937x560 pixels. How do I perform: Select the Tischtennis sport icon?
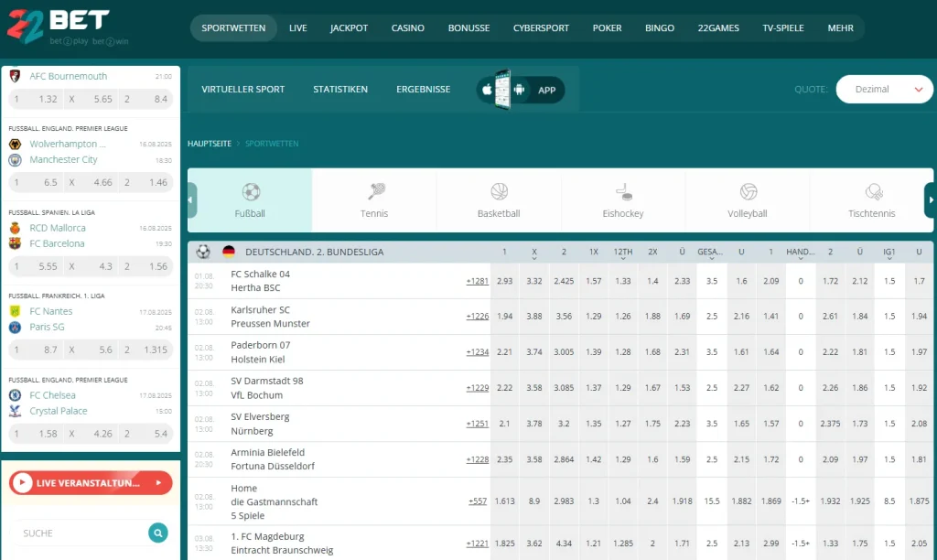(x=873, y=192)
